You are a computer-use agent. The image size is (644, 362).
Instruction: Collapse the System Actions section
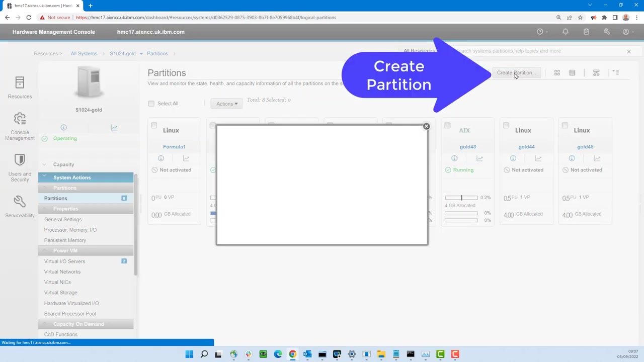tap(86, 177)
